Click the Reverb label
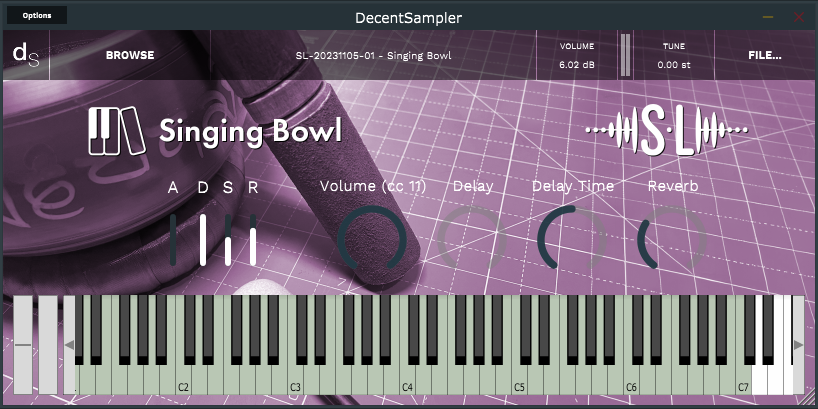Image resolution: width=818 pixels, height=409 pixels. pyautogui.click(x=673, y=186)
